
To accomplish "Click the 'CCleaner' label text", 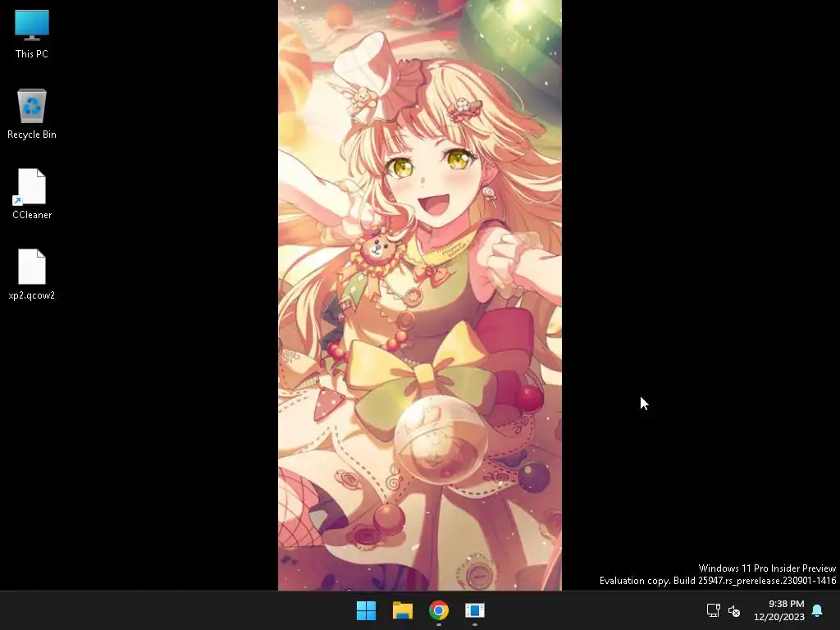I will (x=32, y=215).
